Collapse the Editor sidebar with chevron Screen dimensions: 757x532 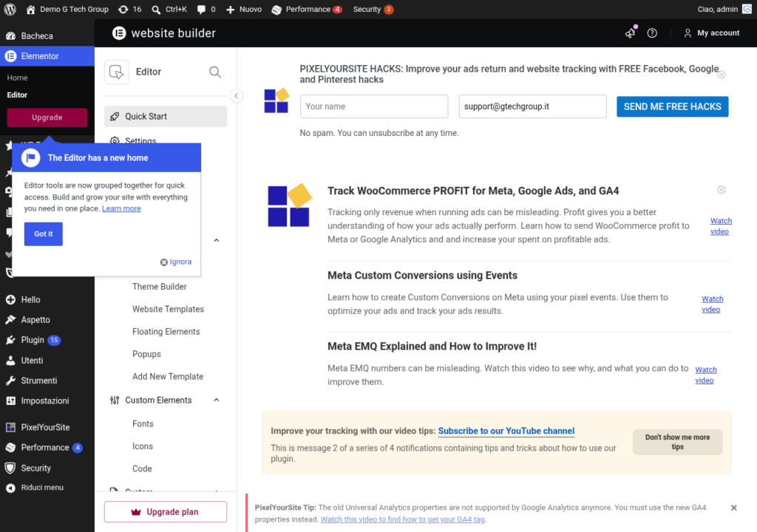tap(237, 95)
